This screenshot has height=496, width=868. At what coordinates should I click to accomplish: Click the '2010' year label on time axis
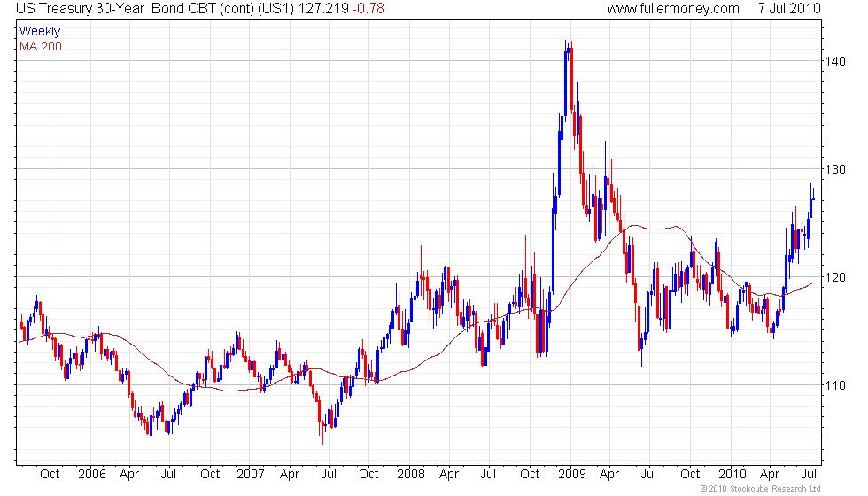pyautogui.click(x=732, y=475)
